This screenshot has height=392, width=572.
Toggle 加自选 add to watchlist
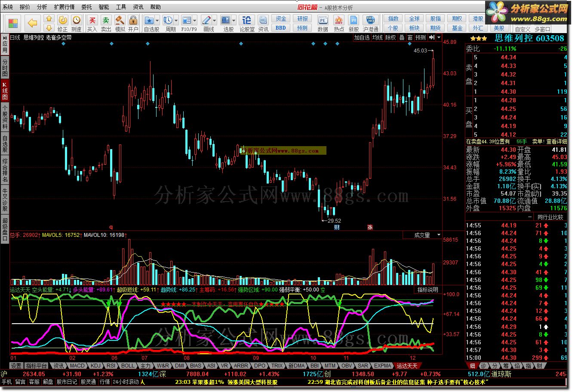362,37
